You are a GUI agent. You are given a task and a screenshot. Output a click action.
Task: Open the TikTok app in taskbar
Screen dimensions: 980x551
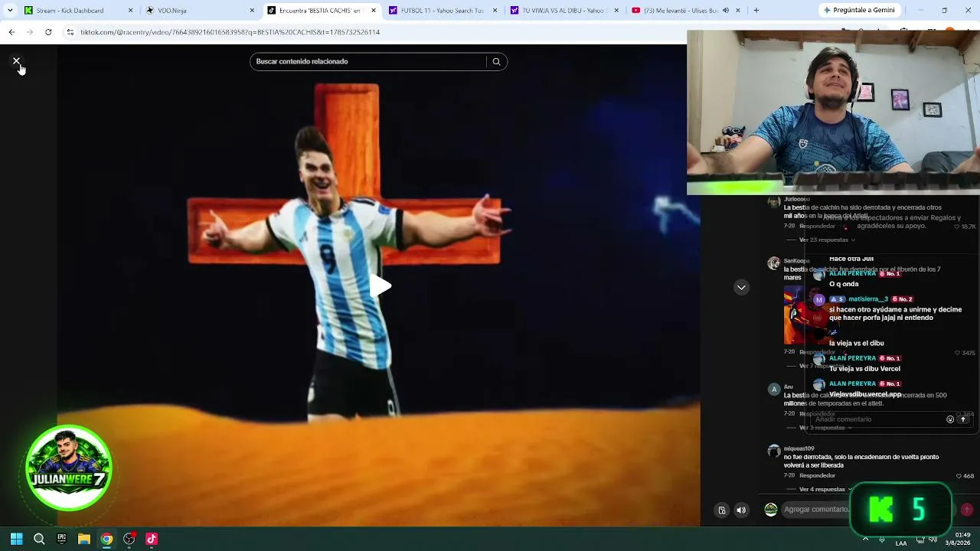click(x=152, y=539)
